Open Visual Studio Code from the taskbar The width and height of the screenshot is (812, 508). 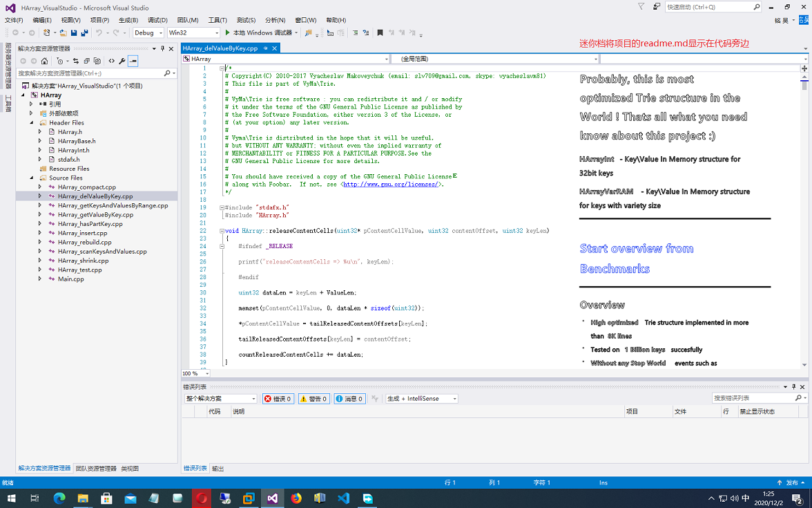pos(344,498)
